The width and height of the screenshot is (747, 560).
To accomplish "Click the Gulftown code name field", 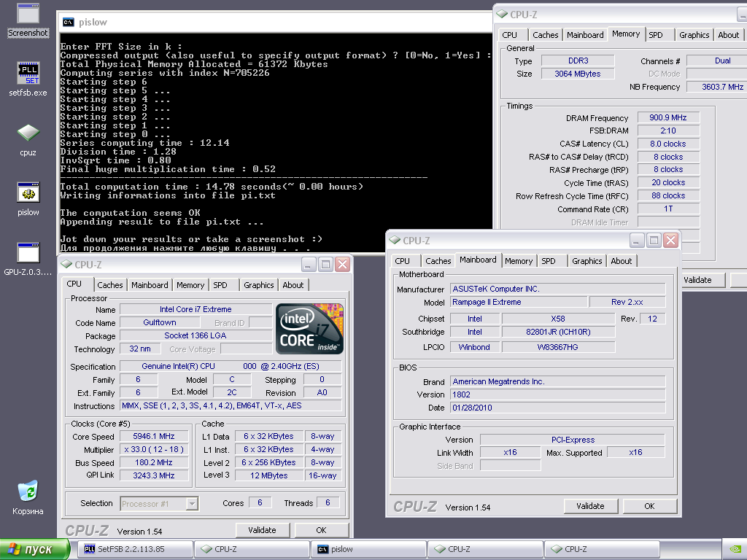I will pyautogui.click(x=160, y=322).
